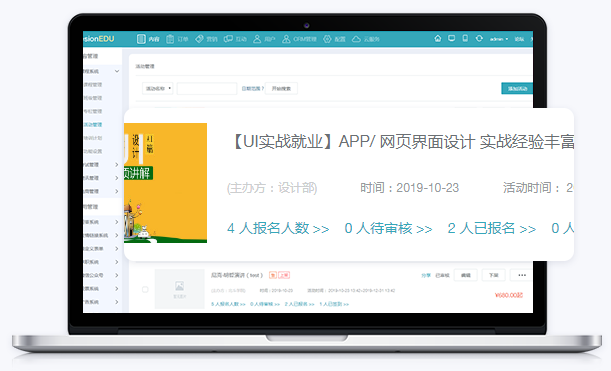Click the (主办方：设计部) organizer text
Image resolution: width=611 pixels, height=371 pixels.
[x=272, y=188]
